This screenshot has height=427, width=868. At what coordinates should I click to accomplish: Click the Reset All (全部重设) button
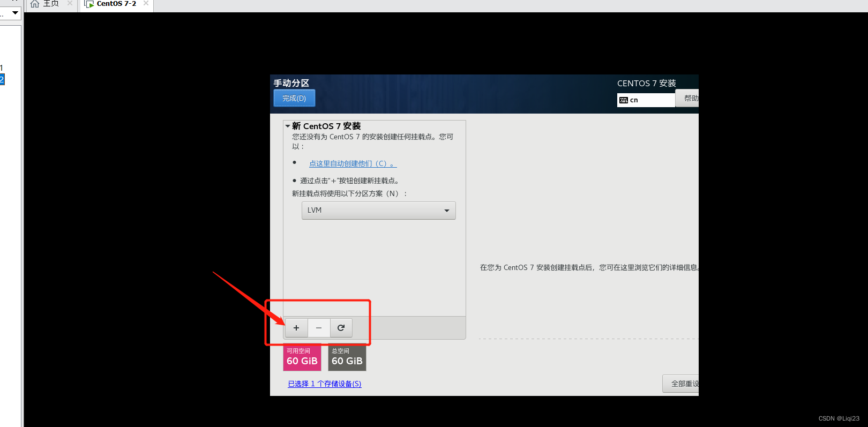(x=681, y=384)
